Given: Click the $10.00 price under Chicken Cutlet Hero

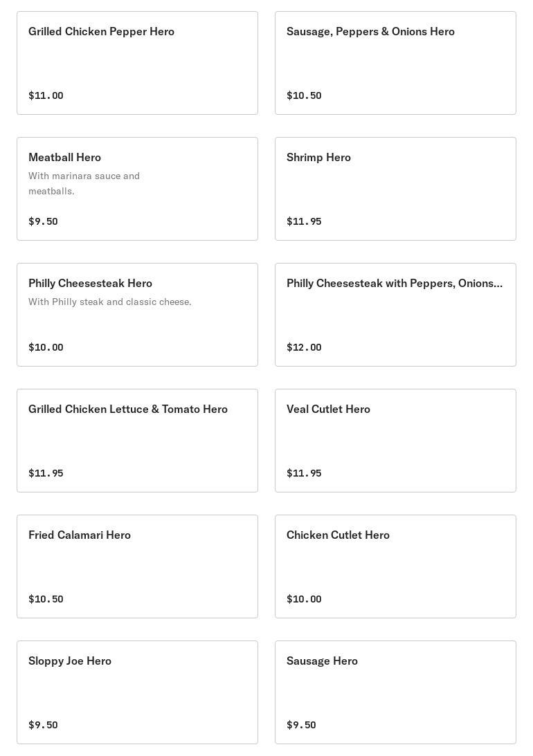Looking at the screenshot, I should pyautogui.click(x=304, y=599).
